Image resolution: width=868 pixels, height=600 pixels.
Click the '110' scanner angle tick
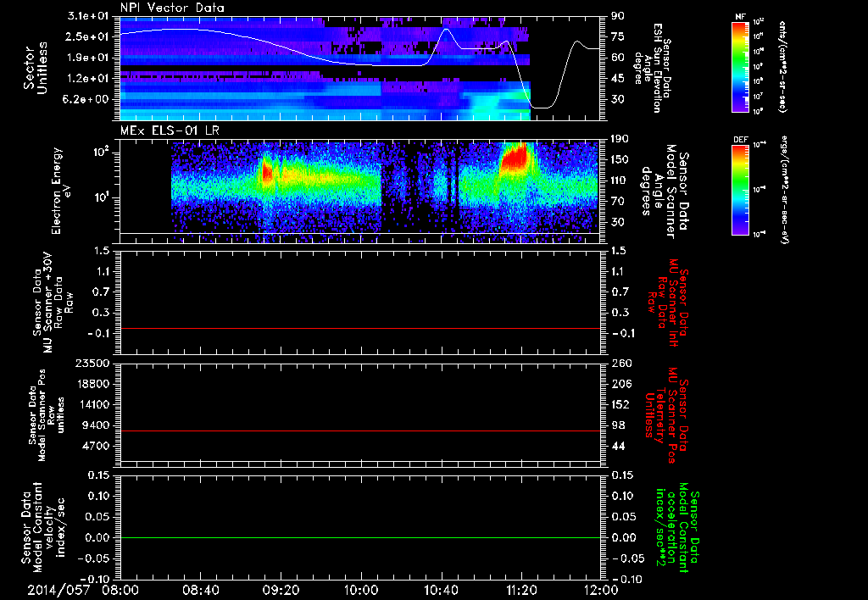point(620,181)
